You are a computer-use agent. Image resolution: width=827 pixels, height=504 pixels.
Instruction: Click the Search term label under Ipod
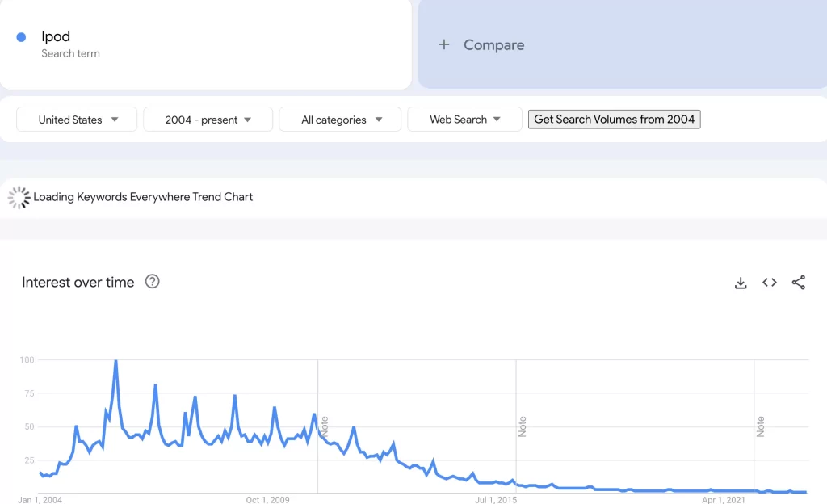pyautogui.click(x=70, y=53)
